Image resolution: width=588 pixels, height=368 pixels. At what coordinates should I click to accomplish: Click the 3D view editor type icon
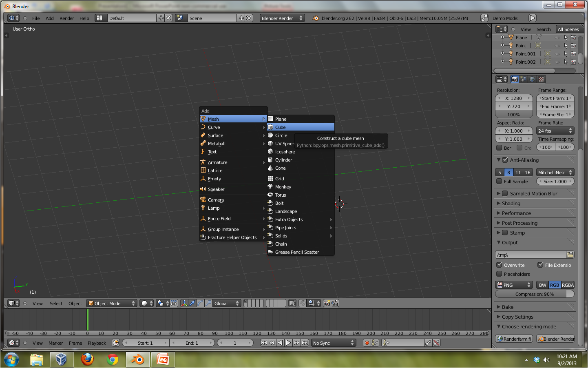(x=13, y=303)
